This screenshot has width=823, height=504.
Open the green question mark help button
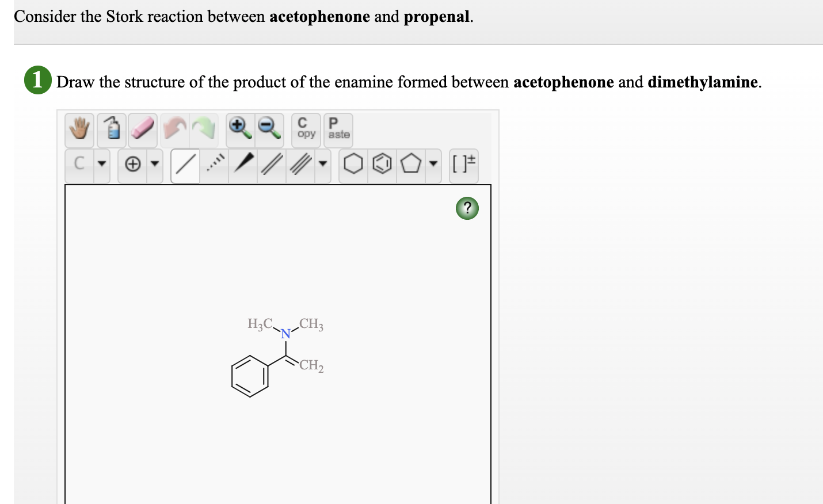(467, 208)
